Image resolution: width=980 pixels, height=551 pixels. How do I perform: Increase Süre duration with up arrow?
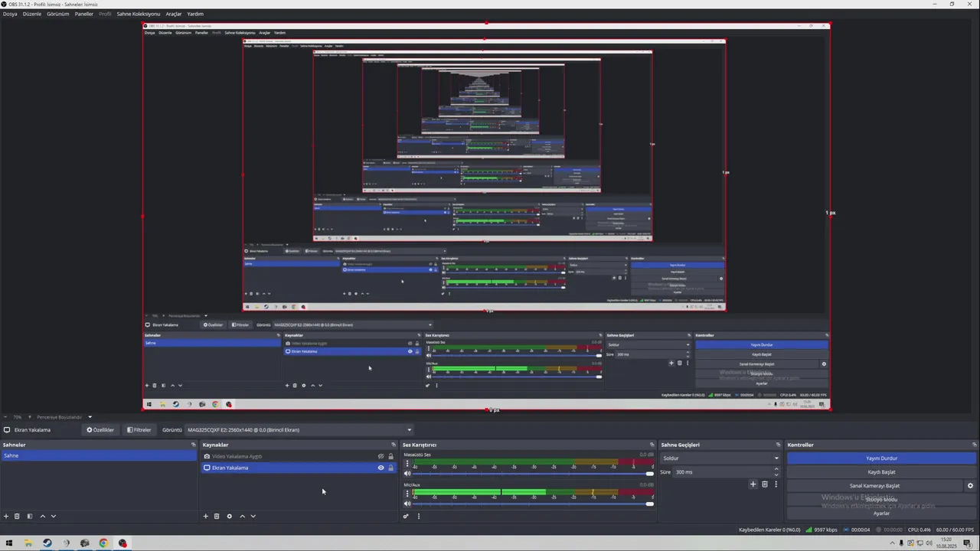tap(776, 469)
